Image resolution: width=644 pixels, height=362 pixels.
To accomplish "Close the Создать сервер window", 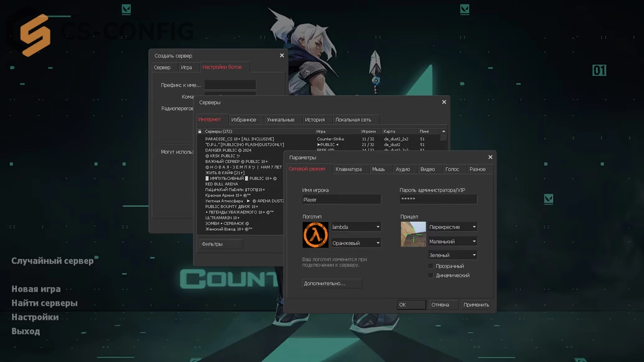I will pyautogui.click(x=282, y=55).
